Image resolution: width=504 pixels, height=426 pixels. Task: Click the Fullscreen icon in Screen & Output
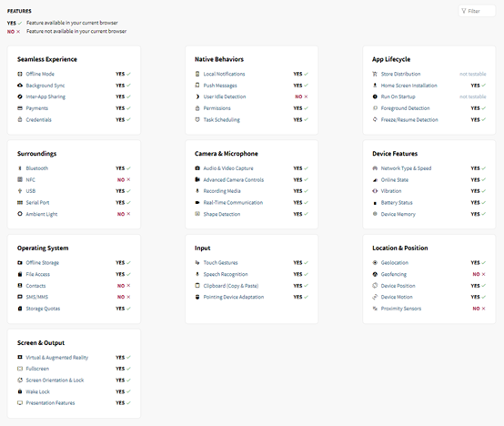coord(20,369)
